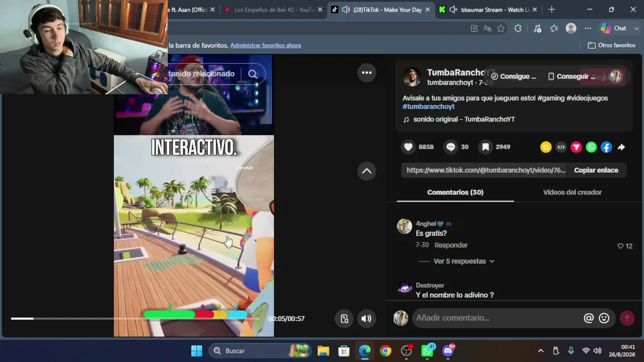Share the video to Facebook
Screen dimensions: 644x362
tap(606, 147)
